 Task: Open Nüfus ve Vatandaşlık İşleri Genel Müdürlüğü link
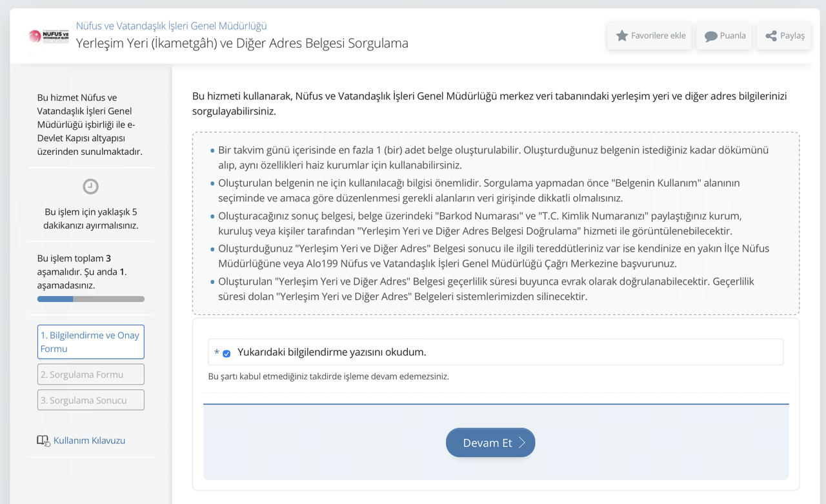[x=172, y=26]
